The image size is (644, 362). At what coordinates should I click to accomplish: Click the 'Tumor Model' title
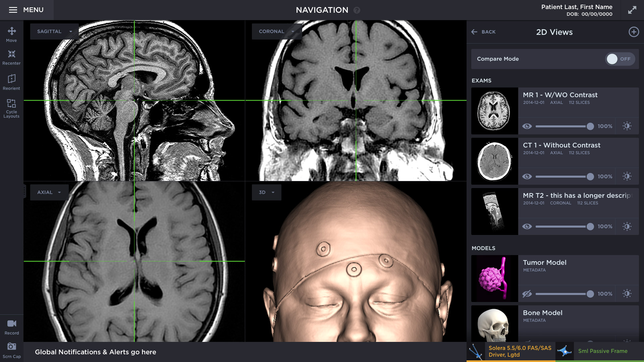pos(545,263)
